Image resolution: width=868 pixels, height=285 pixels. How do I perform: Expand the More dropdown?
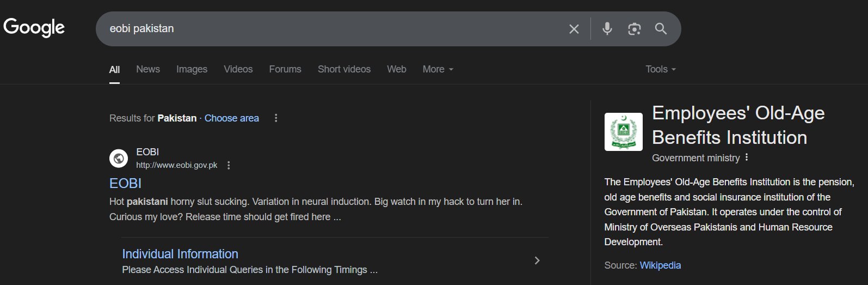tap(438, 69)
